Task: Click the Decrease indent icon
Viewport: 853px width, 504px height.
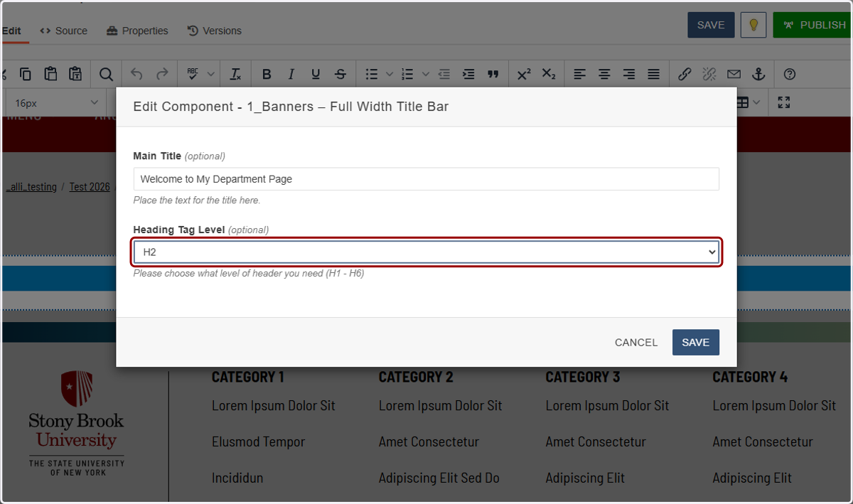Action: (444, 74)
